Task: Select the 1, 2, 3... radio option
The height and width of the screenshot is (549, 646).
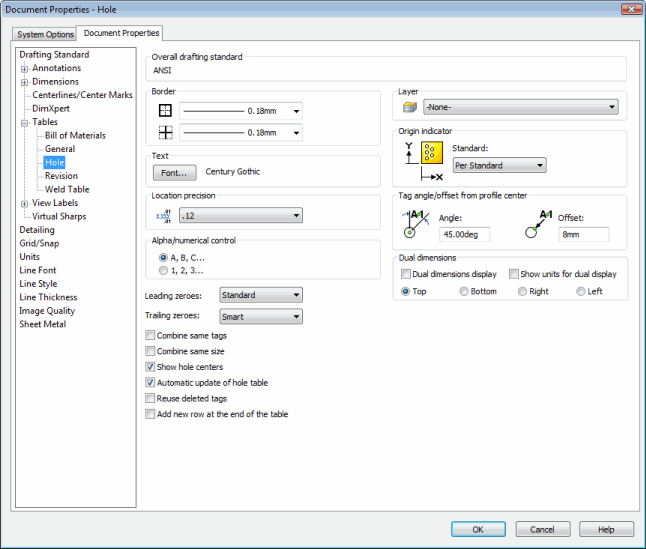Action: coord(163,270)
